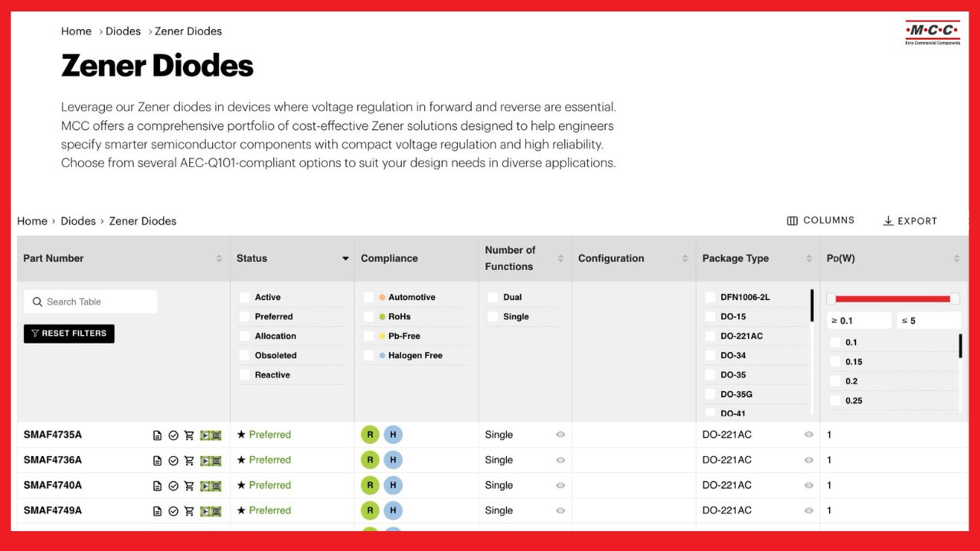Open the datasheet icon for SMAF4735A

pos(158,435)
